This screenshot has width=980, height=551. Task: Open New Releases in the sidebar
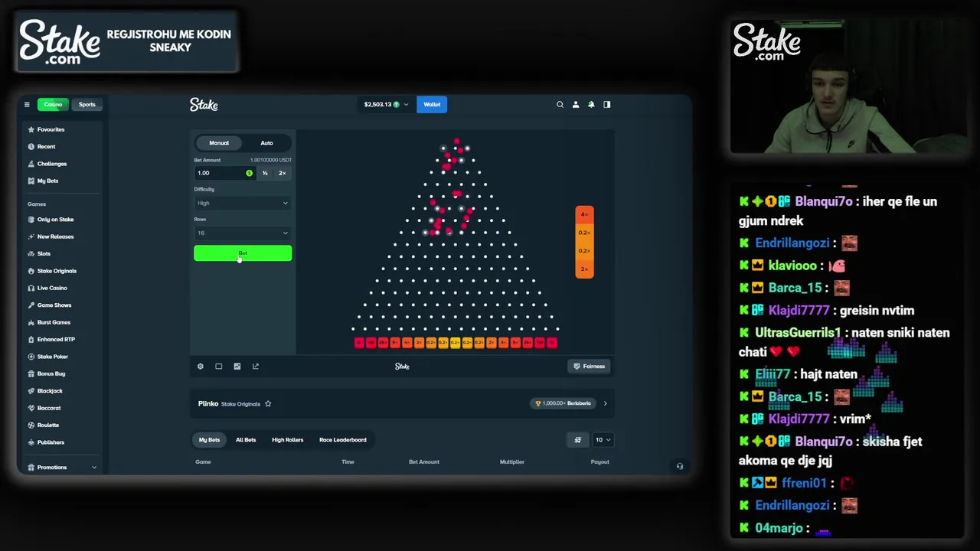coord(55,236)
